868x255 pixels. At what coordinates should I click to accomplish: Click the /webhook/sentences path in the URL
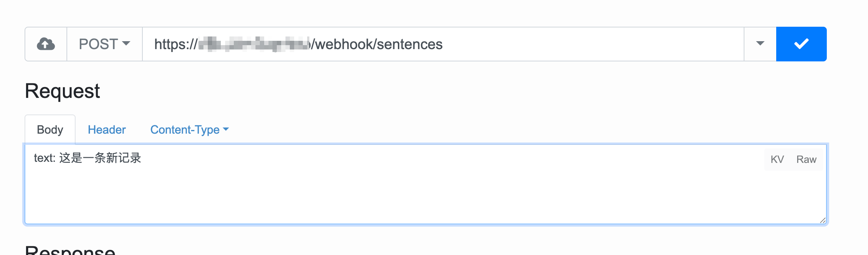pyautogui.click(x=377, y=44)
